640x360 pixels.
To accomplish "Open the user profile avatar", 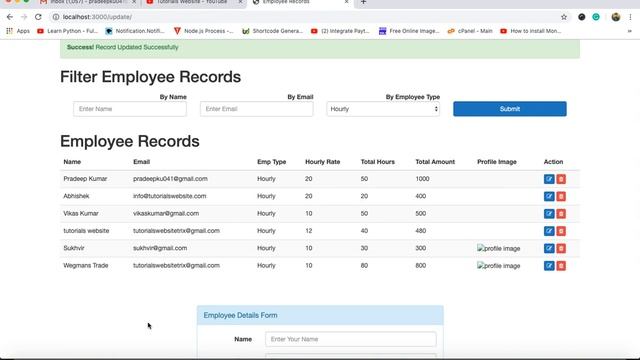I will tap(616, 17).
